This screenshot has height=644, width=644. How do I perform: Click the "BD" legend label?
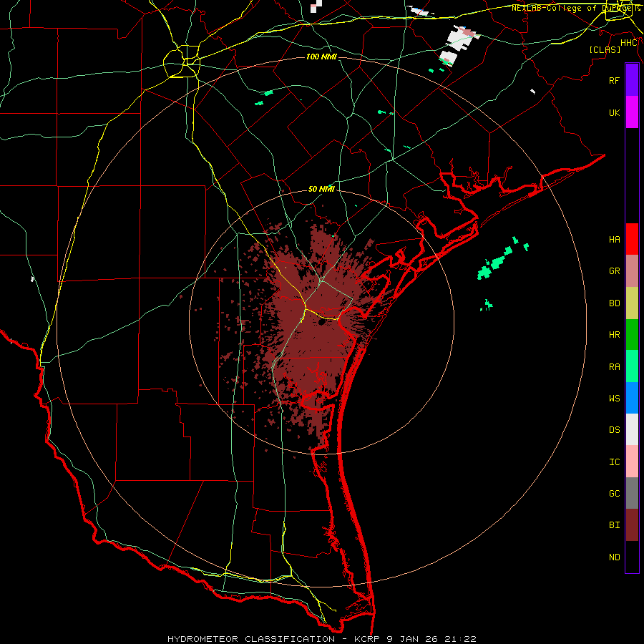614,303
